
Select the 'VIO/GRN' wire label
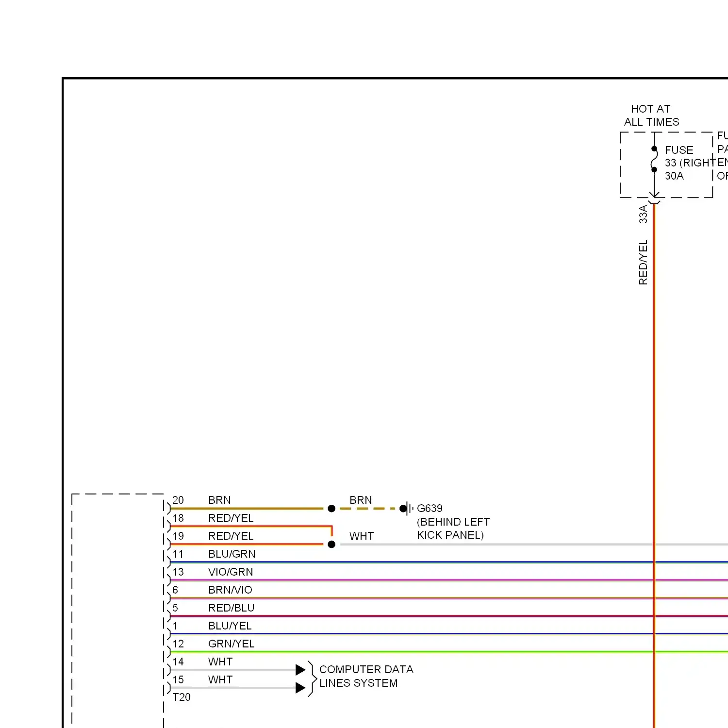tap(231, 572)
